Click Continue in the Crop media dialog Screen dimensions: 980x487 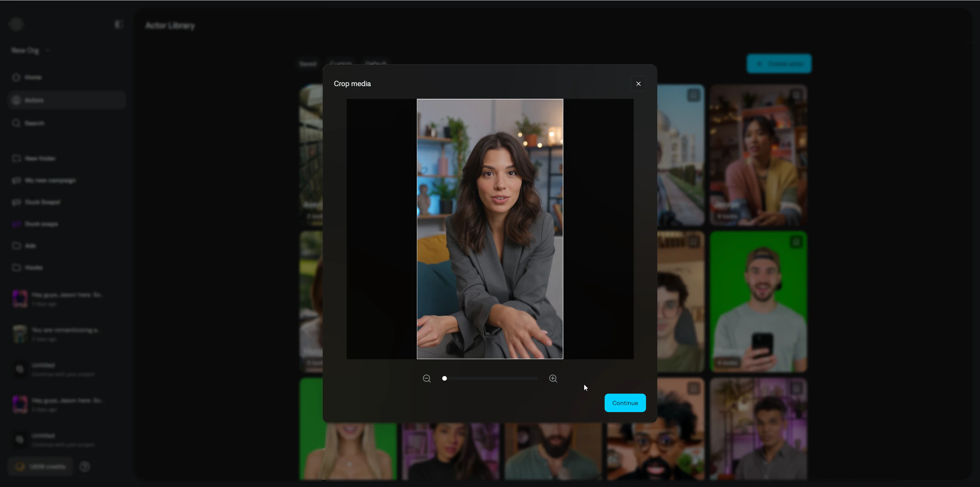tap(625, 403)
